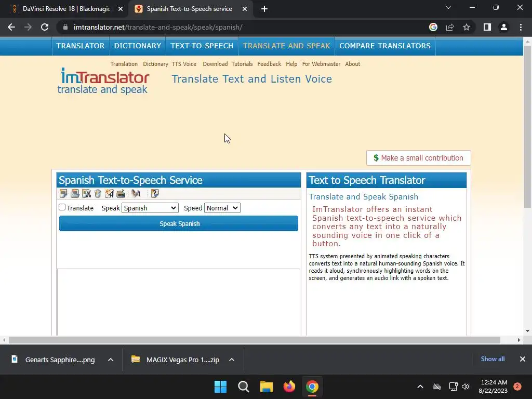Viewport: 532px width, 399px height.
Task: Open the Speed dropdown
Action: pyautogui.click(x=222, y=208)
